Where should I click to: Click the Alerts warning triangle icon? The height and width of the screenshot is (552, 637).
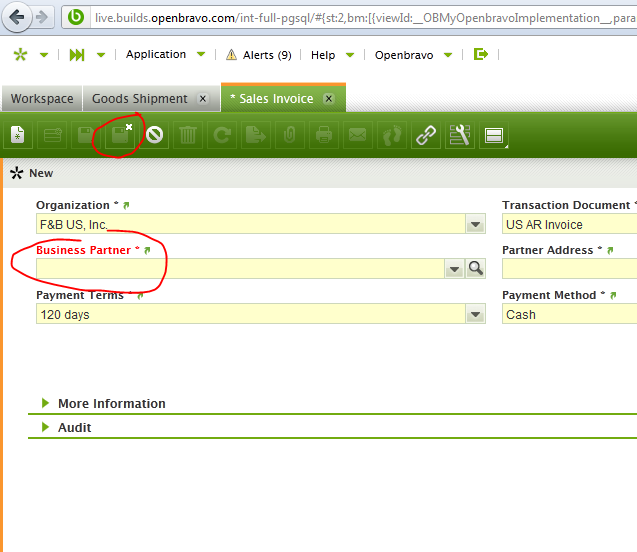tap(231, 54)
